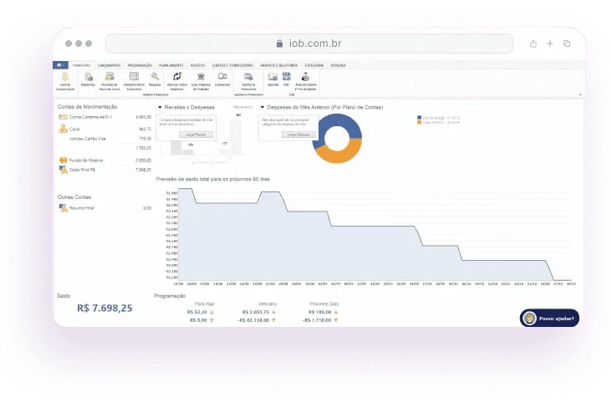
Task: Click the Conectado devices icon
Action: point(222,76)
